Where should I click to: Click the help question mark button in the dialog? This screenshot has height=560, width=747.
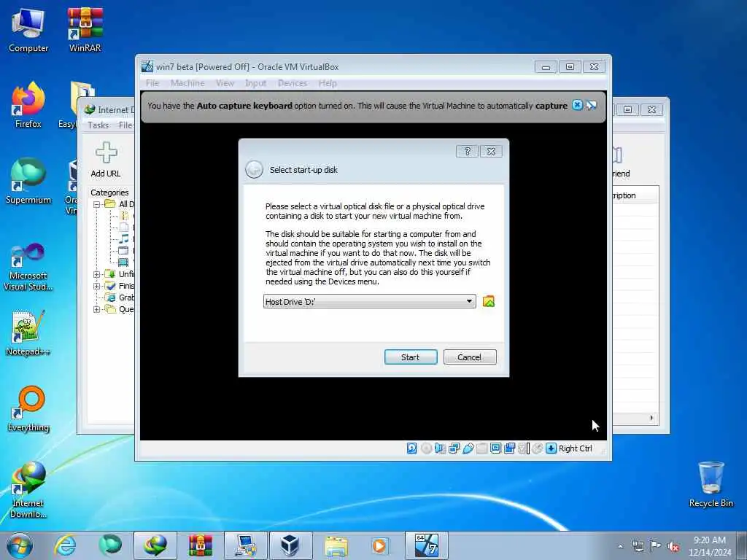467,151
